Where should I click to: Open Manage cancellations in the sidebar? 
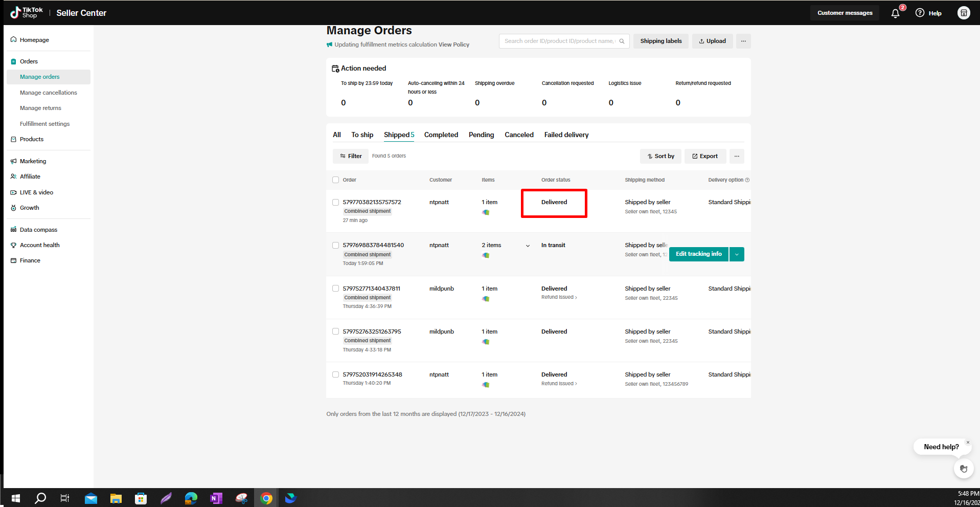tap(49, 93)
